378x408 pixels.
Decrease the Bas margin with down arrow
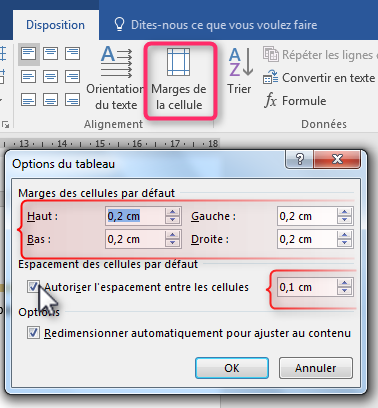[172, 243]
